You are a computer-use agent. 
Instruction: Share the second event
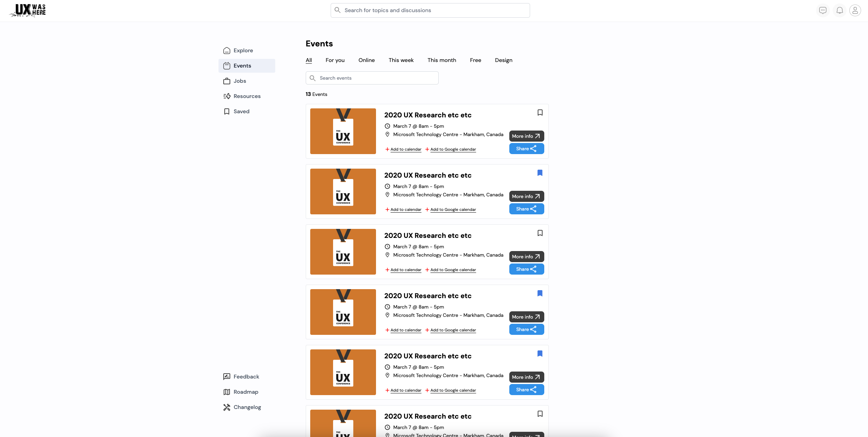pyautogui.click(x=527, y=209)
